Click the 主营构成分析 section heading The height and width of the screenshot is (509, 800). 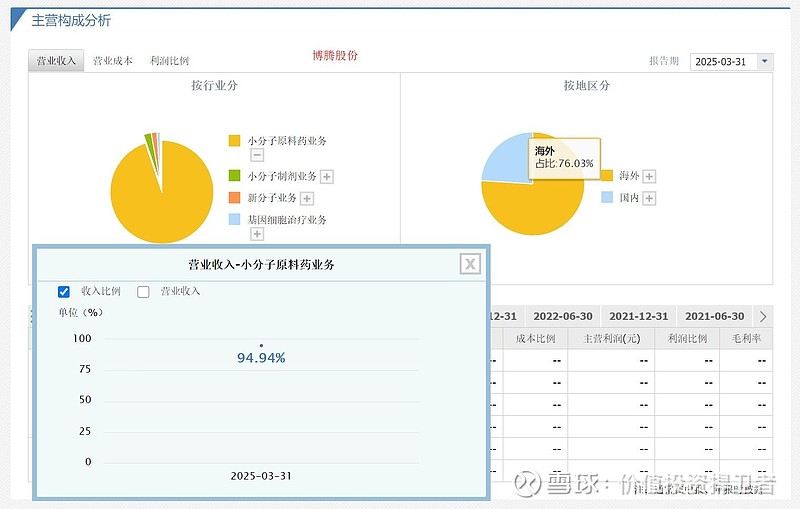[71, 20]
